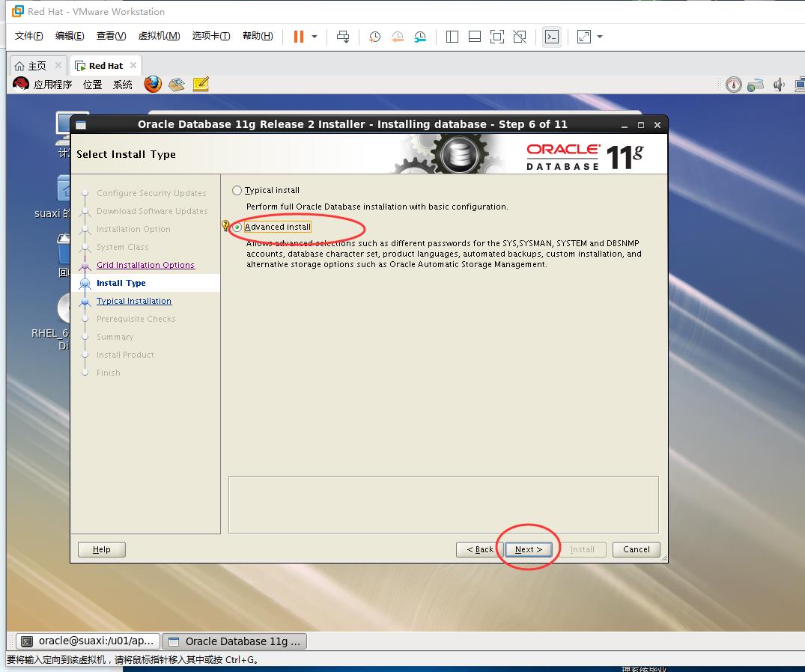Select the Typical install radio button
Image resolution: width=805 pixels, height=672 pixels.
237,190
